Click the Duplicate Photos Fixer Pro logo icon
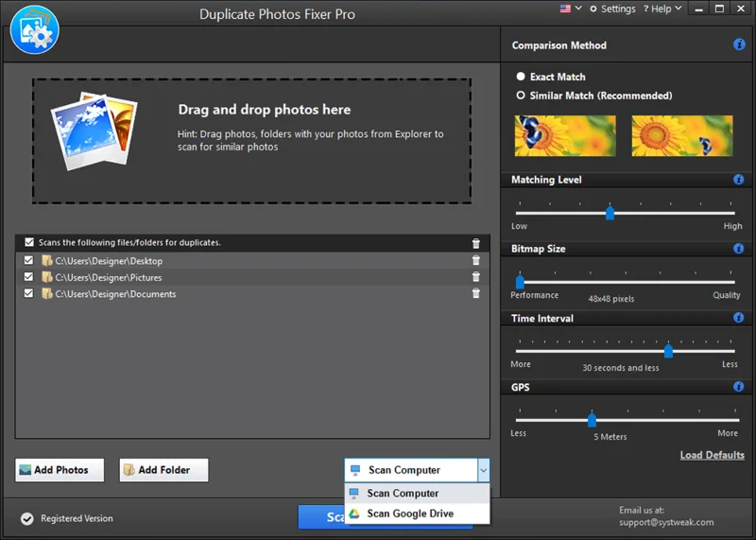 (34, 30)
